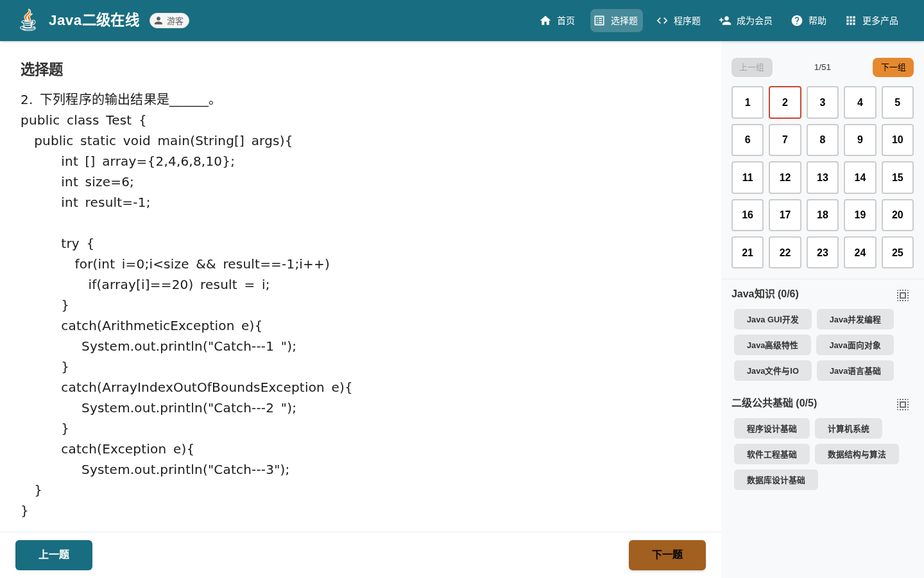The image size is (924, 578).
Task: Click the grid apps icon beside 更多产品
Action: (851, 21)
